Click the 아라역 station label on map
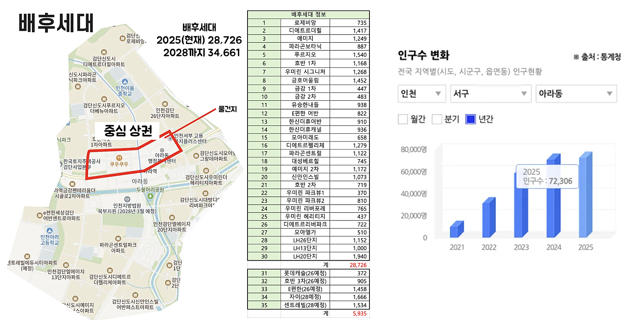This screenshot has height=320, width=644. click(x=151, y=171)
